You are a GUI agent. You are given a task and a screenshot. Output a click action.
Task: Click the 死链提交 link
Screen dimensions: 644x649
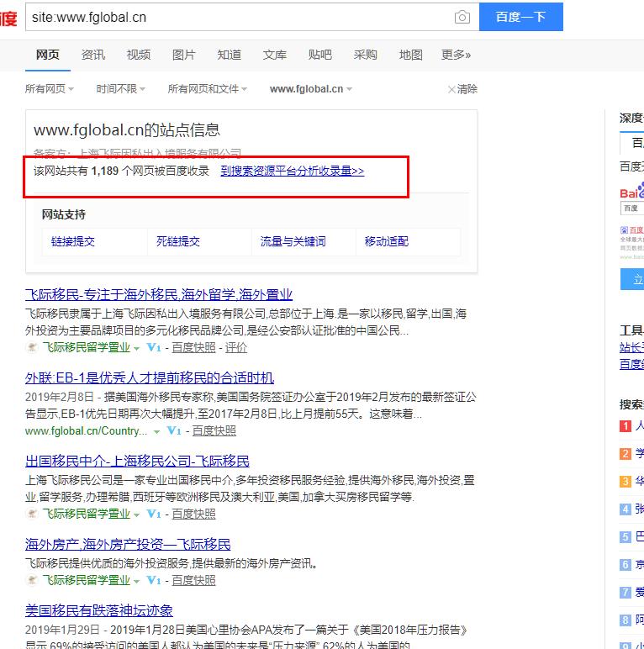[x=178, y=241]
